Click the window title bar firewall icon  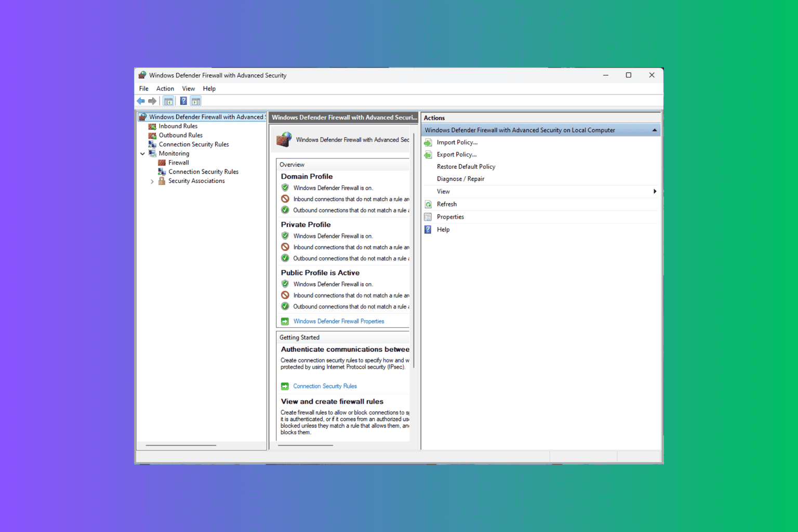click(x=142, y=75)
